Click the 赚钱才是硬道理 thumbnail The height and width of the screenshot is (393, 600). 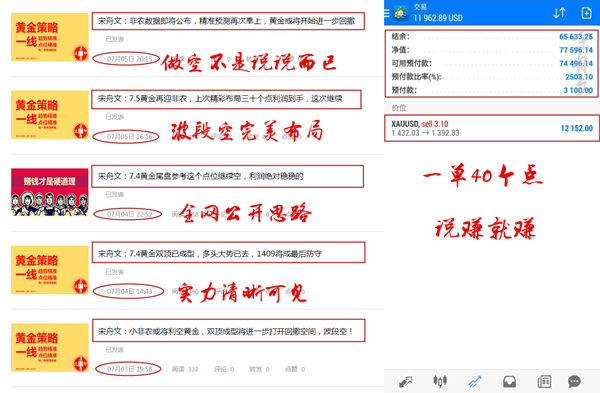(50, 192)
